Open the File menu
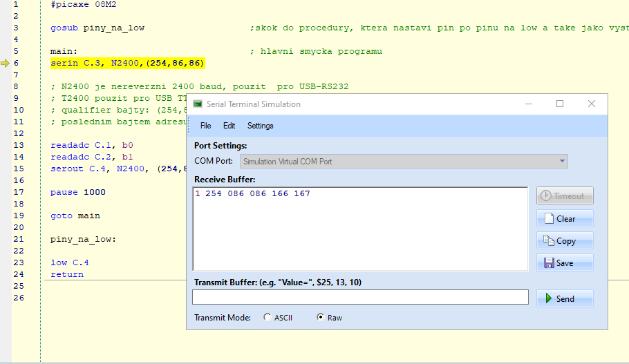The height and width of the screenshot is (364, 629). point(205,126)
